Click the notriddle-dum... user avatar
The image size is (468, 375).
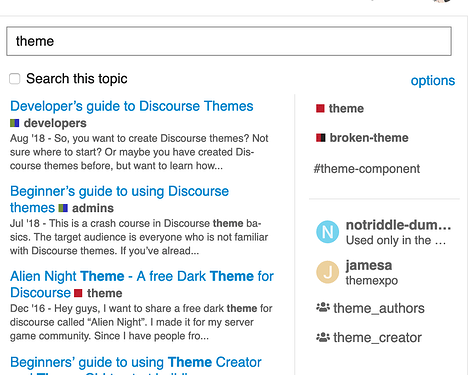[x=328, y=232]
